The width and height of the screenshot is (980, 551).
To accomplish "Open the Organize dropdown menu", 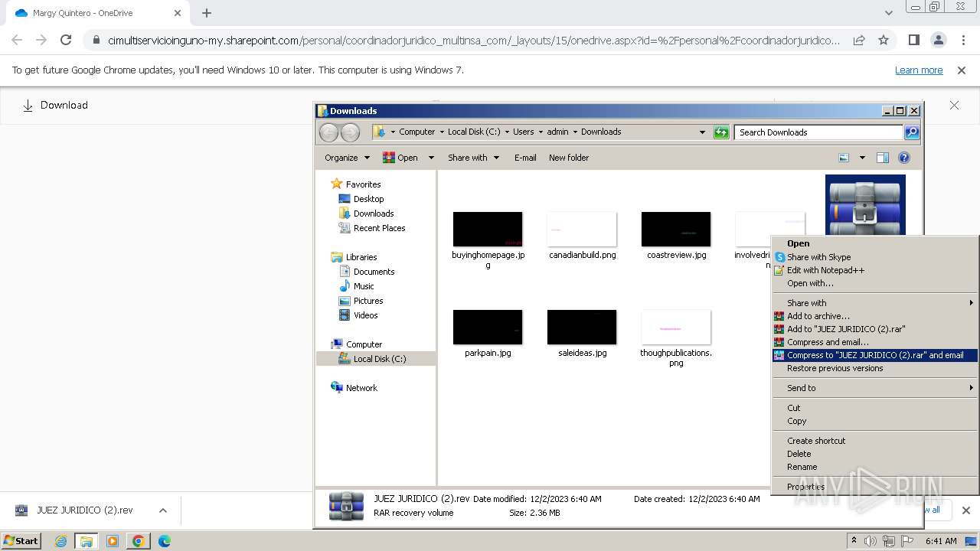I will [x=347, y=158].
